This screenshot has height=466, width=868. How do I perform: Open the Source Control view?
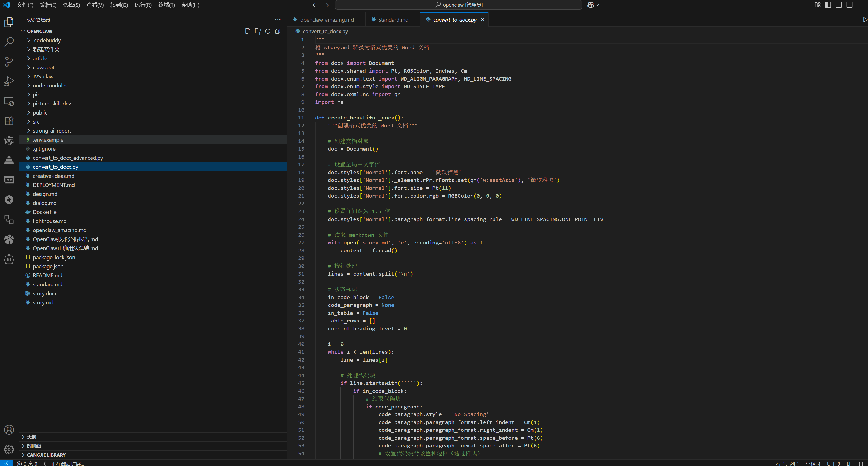tap(9, 62)
